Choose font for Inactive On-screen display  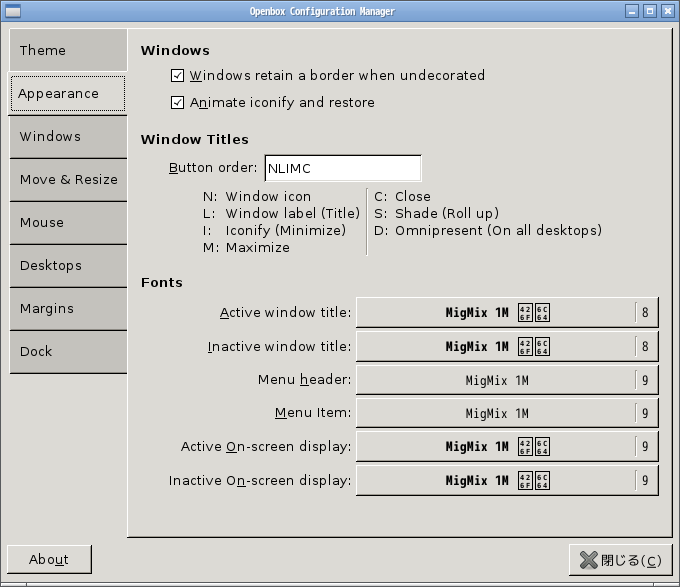[507, 480]
